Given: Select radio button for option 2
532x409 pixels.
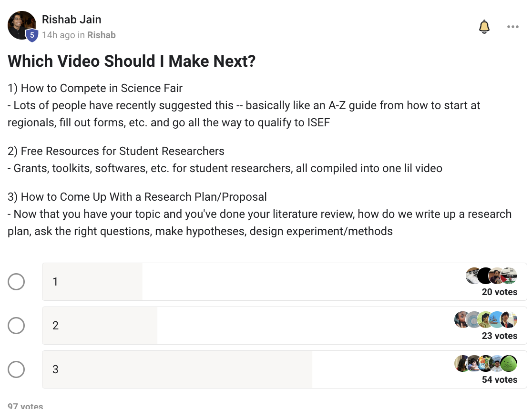Looking at the screenshot, I should 16,326.
